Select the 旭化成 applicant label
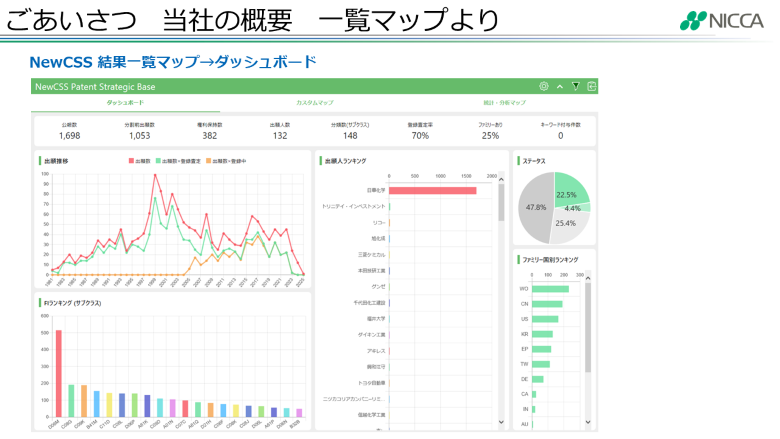The image size is (780, 439). click(x=378, y=239)
